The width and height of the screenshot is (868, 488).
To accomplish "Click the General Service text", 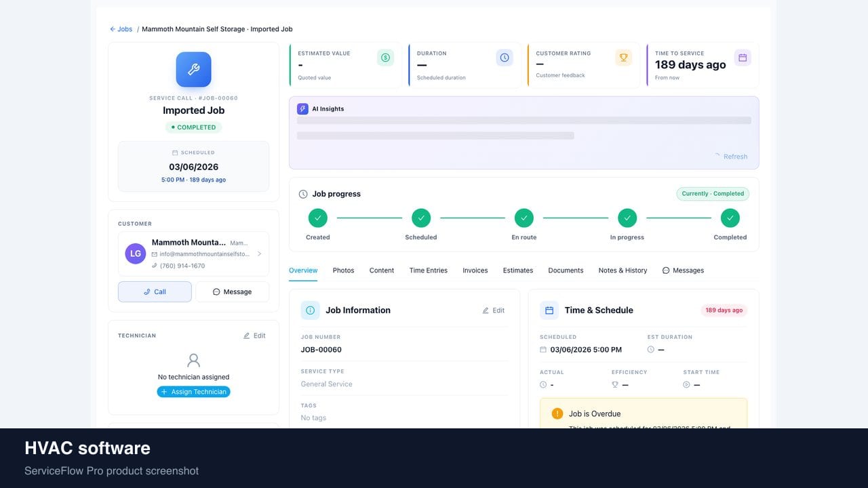I will (327, 384).
